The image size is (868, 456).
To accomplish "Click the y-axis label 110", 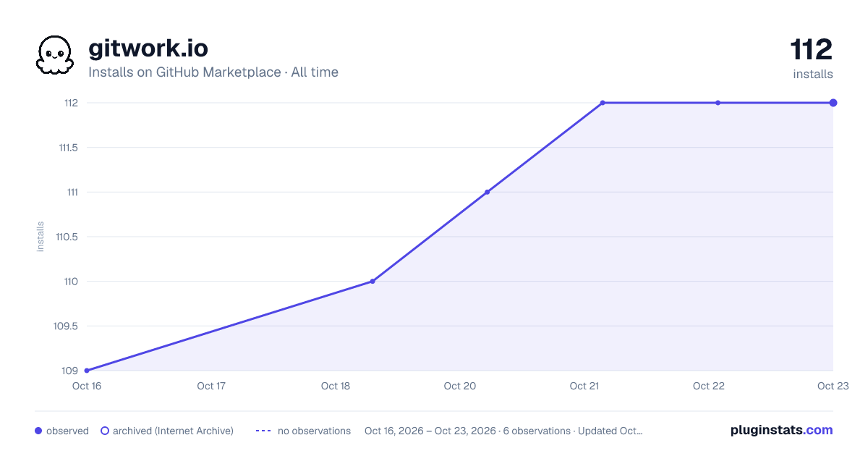I will [71, 281].
